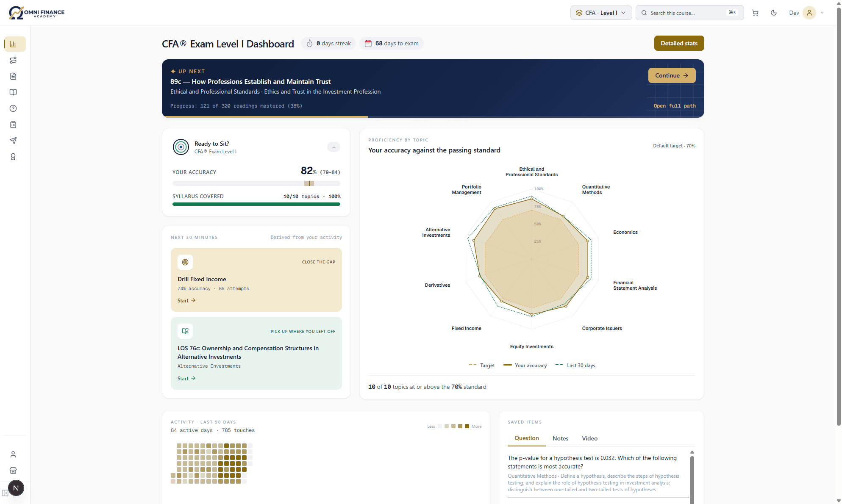Open the store icon in sidebar
Image resolution: width=842 pixels, height=504 pixels.
pos(13,471)
